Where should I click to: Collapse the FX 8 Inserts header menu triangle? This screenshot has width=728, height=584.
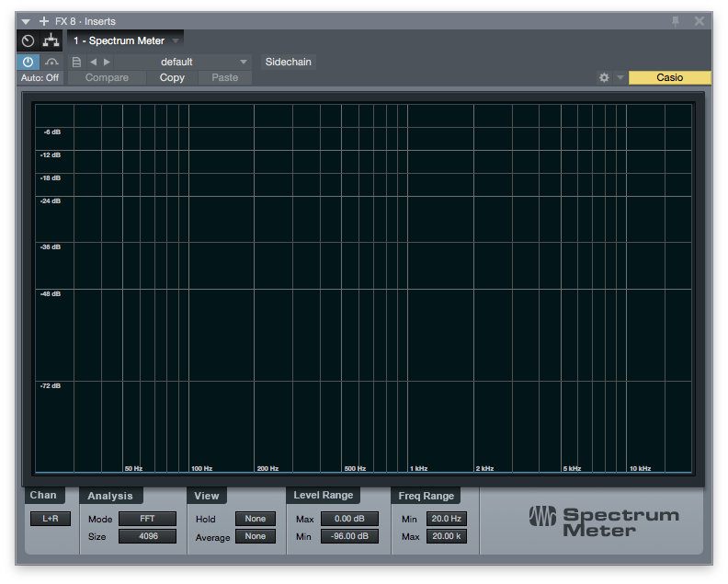[26, 21]
